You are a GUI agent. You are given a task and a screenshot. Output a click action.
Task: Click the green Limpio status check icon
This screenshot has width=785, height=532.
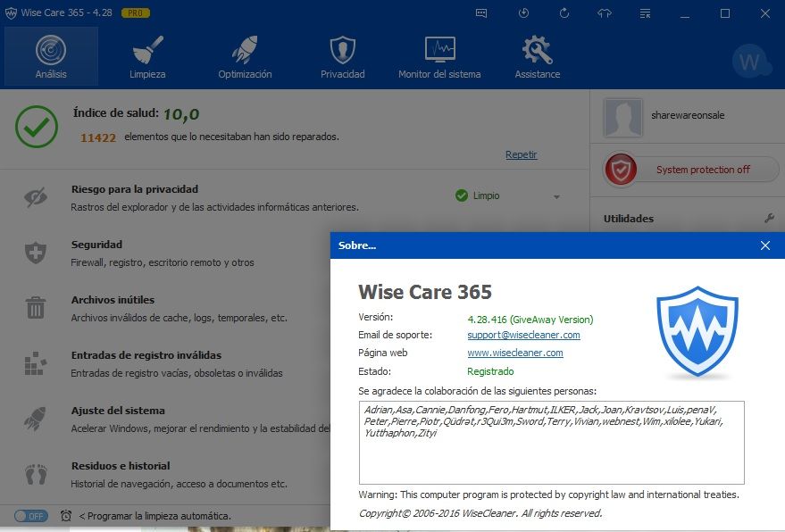pos(462,195)
